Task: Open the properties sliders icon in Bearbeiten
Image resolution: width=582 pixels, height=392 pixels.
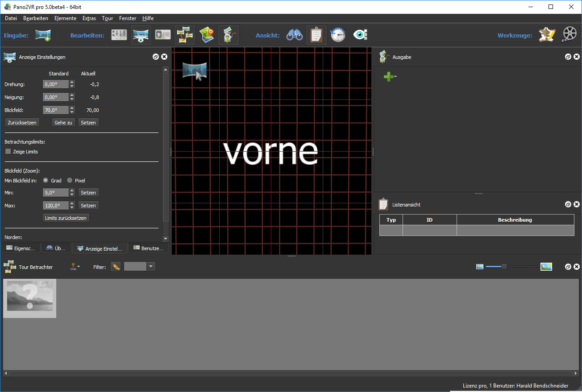Action: coord(119,35)
